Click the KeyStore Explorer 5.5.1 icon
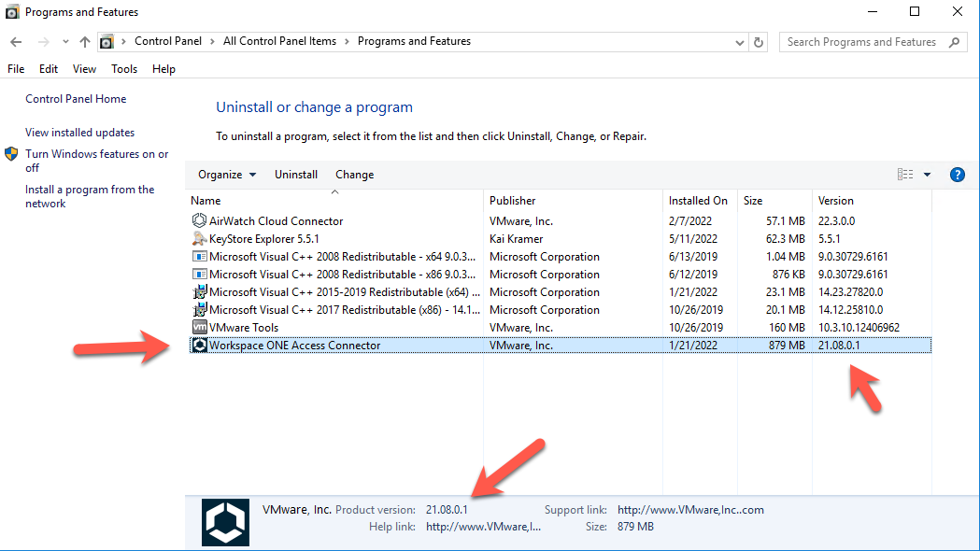This screenshot has height=551, width=980. [x=199, y=239]
